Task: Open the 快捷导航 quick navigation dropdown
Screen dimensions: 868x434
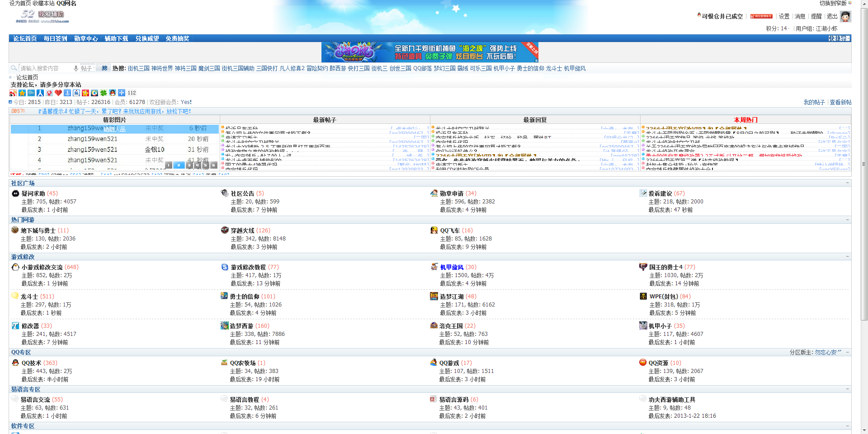Action: 840,38
